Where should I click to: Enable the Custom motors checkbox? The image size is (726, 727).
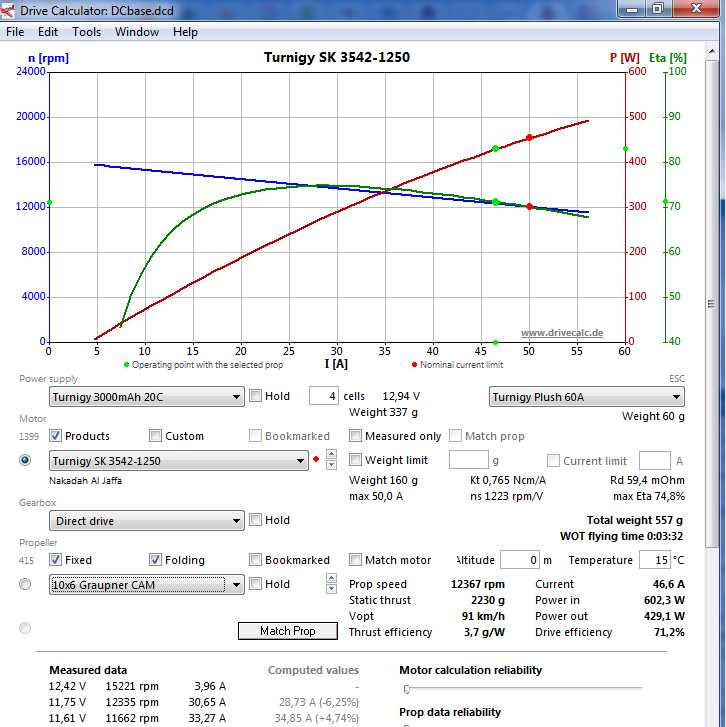click(x=156, y=436)
